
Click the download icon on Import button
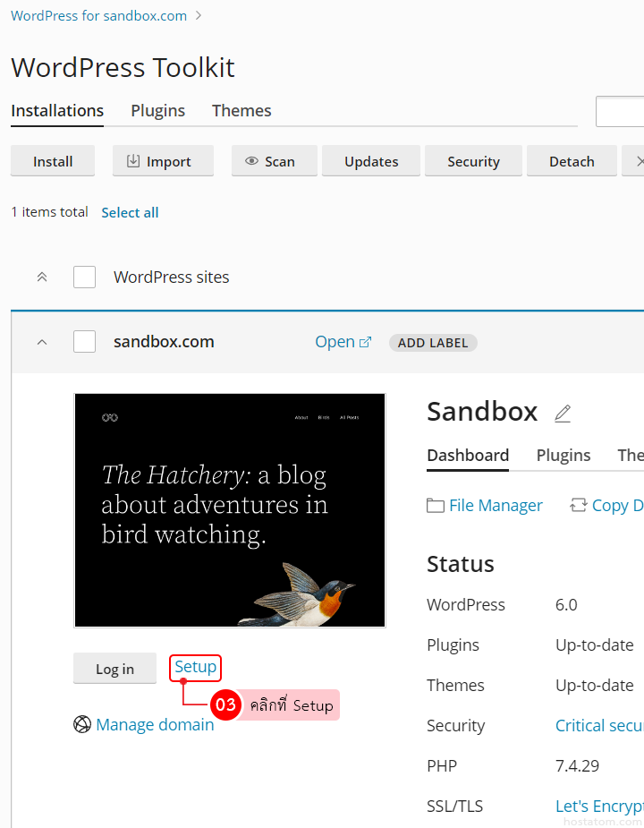(x=133, y=161)
